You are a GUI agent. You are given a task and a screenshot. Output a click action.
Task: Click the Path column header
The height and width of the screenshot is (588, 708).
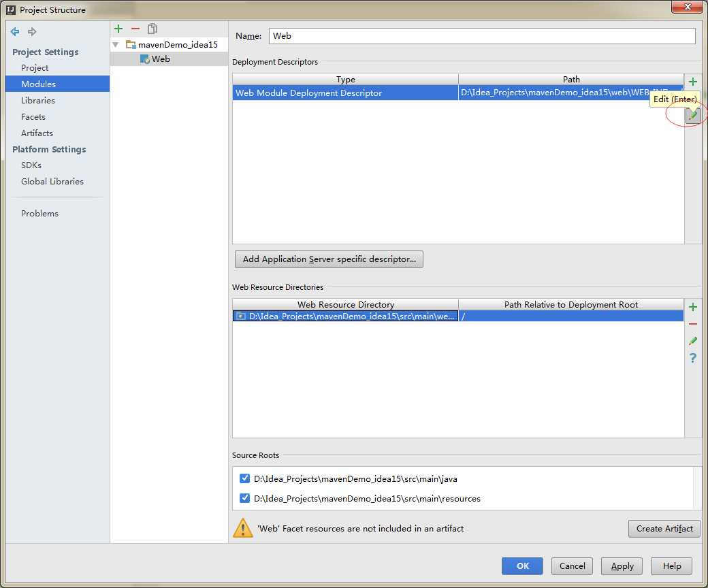tap(571, 80)
